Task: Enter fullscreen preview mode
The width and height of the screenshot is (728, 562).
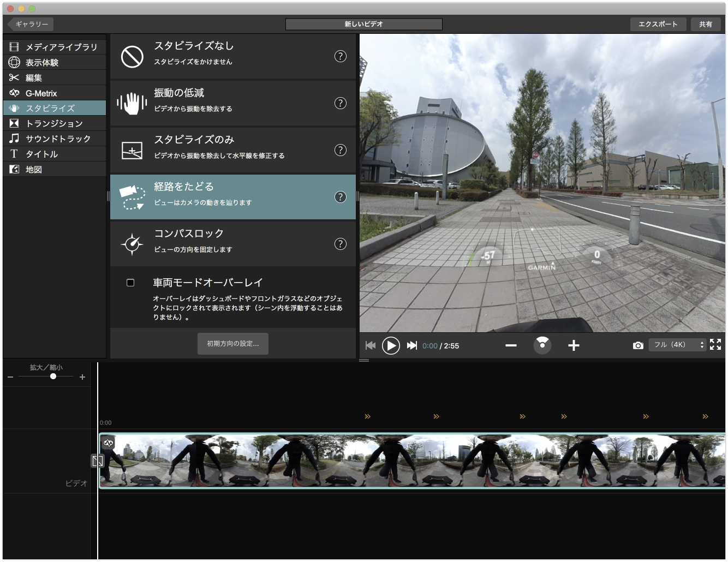Action: tap(715, 344)
